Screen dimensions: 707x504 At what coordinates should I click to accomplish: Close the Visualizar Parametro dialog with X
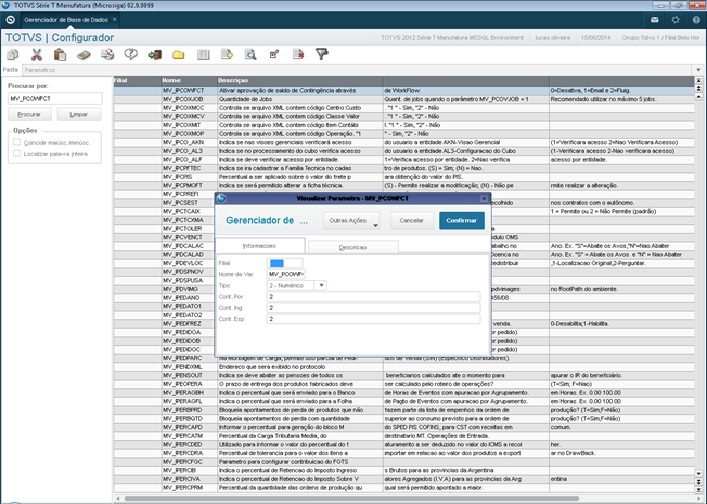[484, 198]
